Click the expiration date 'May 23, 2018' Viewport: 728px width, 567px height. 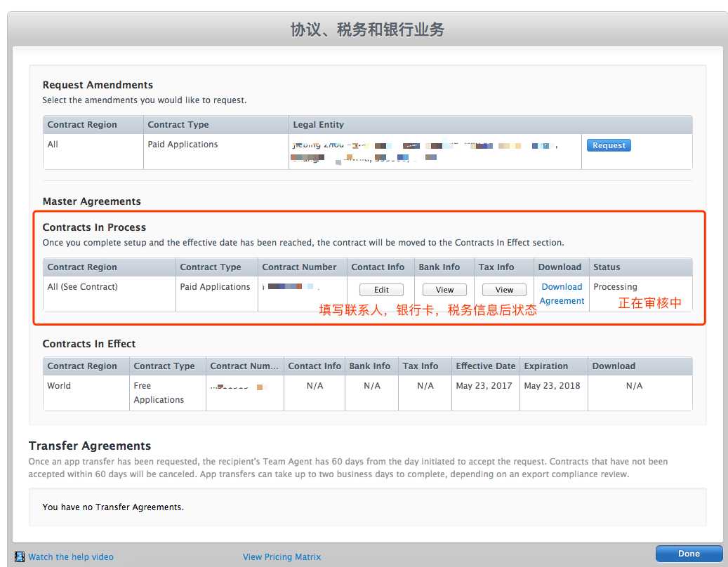click(552, 385)
